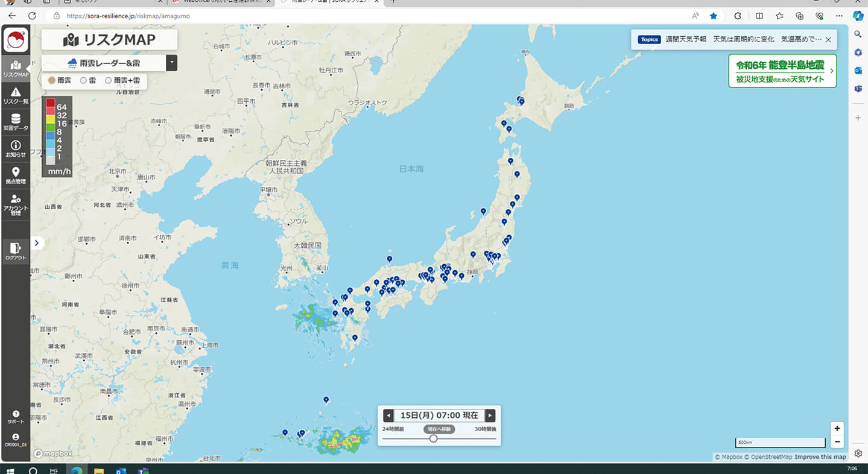Open Teams in Edge sidebar
This screenshot has height=474, width=868.
(858, 89)
